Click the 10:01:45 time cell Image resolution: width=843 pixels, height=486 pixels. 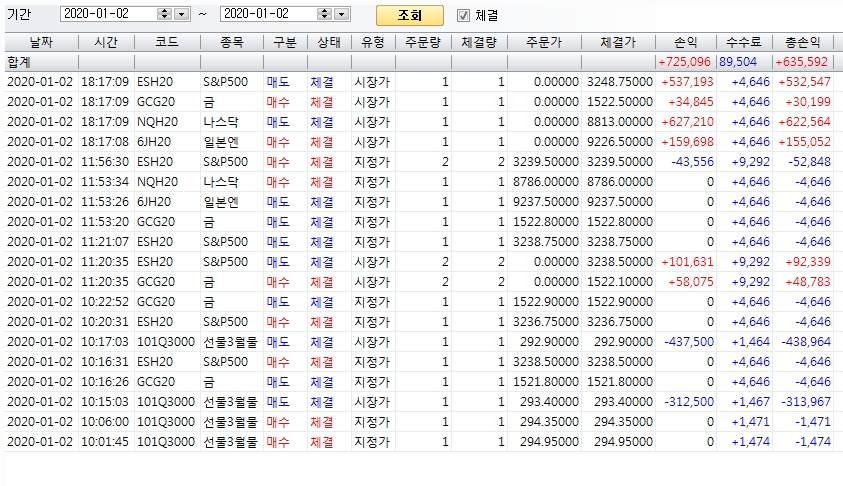(x=105, y=442)
